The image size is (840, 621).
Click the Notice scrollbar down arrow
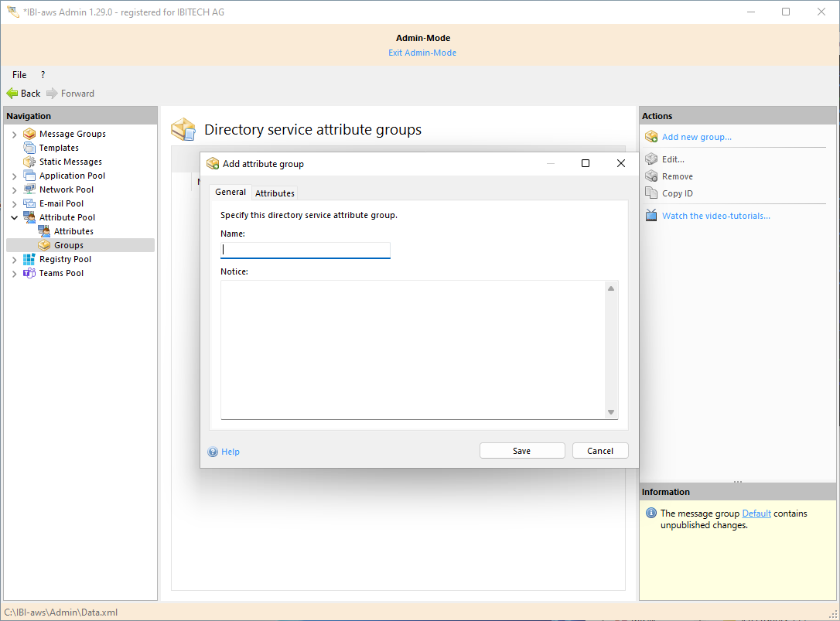611,412
